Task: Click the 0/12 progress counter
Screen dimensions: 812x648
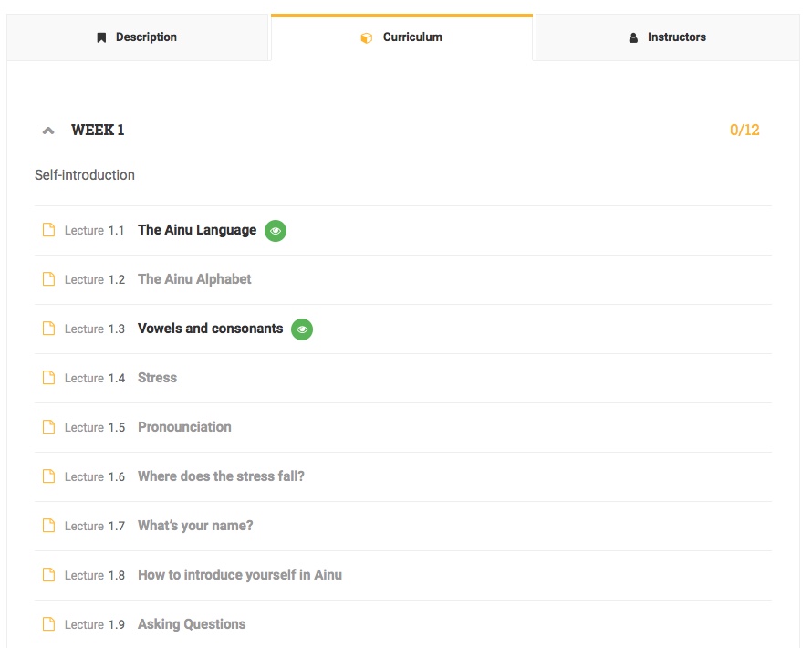Action: [x=744, y=130]
